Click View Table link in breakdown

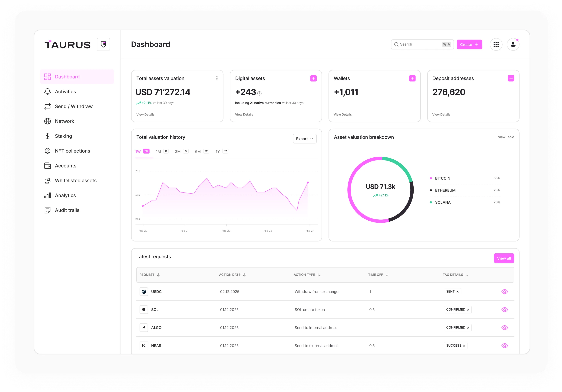pos(506,137)
